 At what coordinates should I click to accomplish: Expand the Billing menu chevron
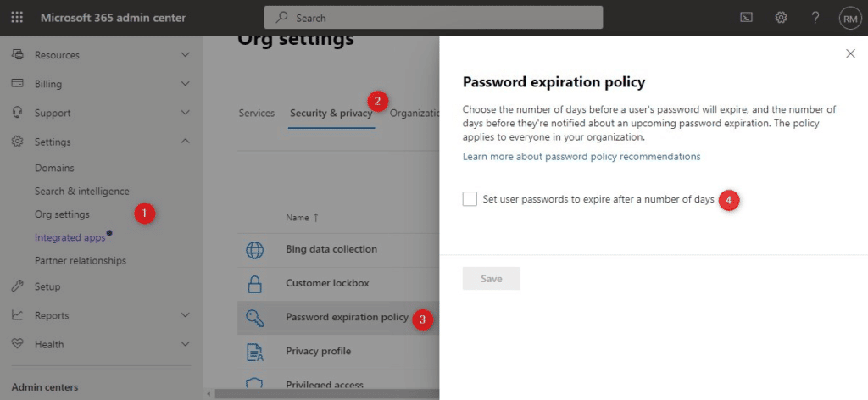click(186, 84)
